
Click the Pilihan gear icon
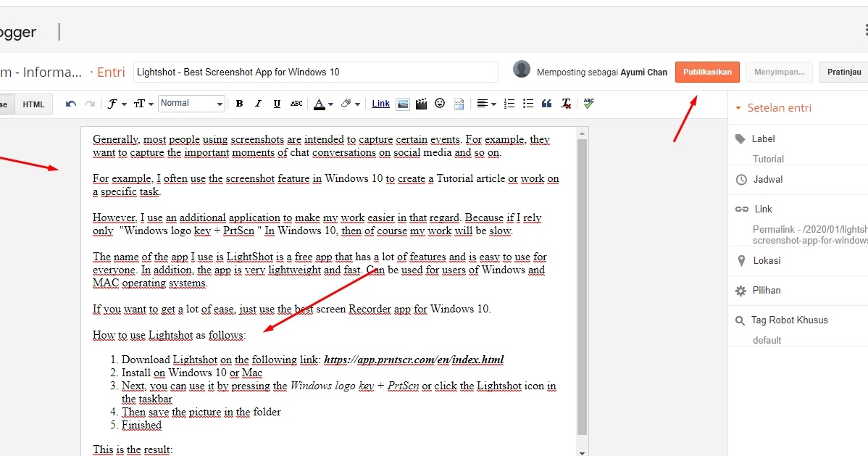[x=740, y=291]
